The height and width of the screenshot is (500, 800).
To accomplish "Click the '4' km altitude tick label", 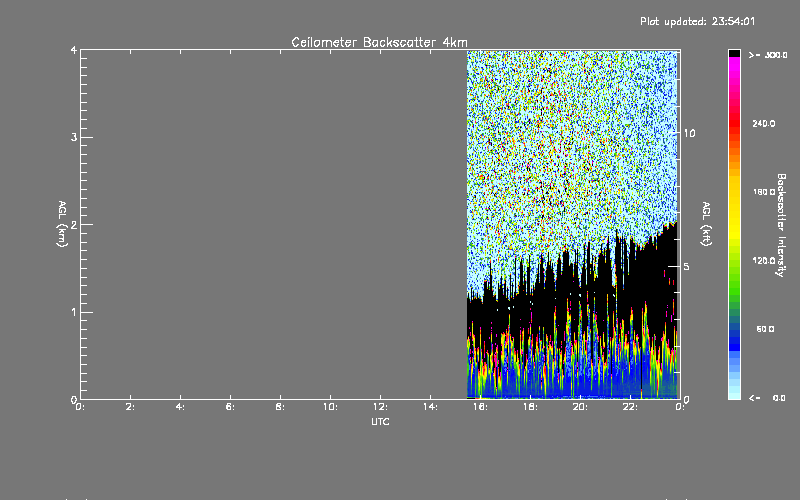I will click(x=74, y=50).
